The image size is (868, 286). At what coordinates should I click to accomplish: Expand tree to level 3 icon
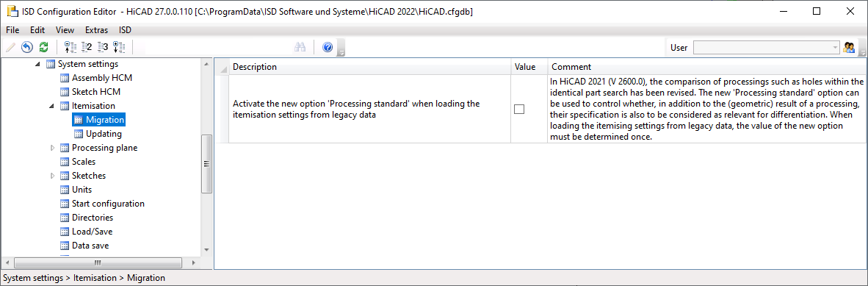pyautogui.click(x=102, y=47)
